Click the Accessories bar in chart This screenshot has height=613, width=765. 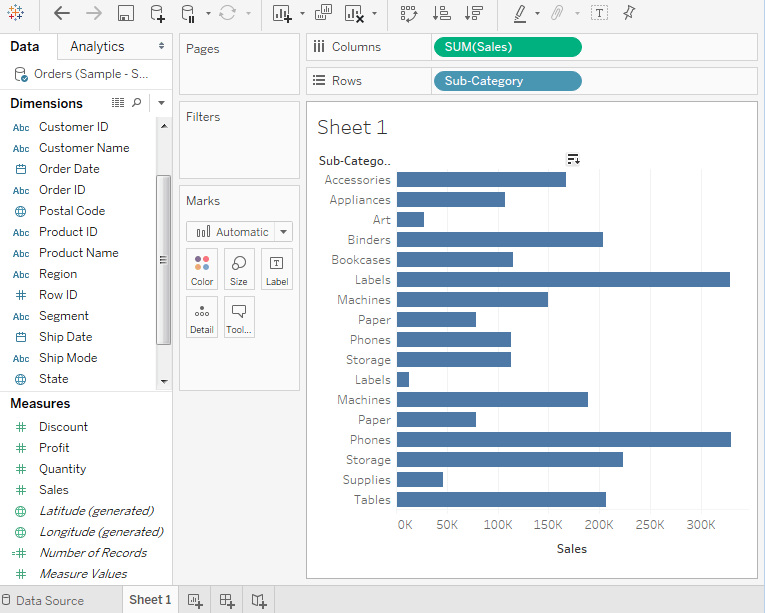(481, 180)
